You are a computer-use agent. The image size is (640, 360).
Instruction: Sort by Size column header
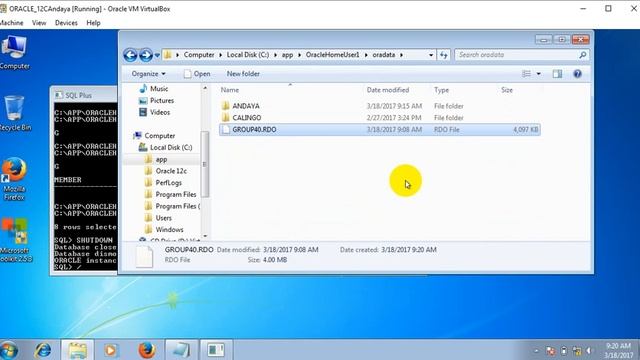[507, 90]
